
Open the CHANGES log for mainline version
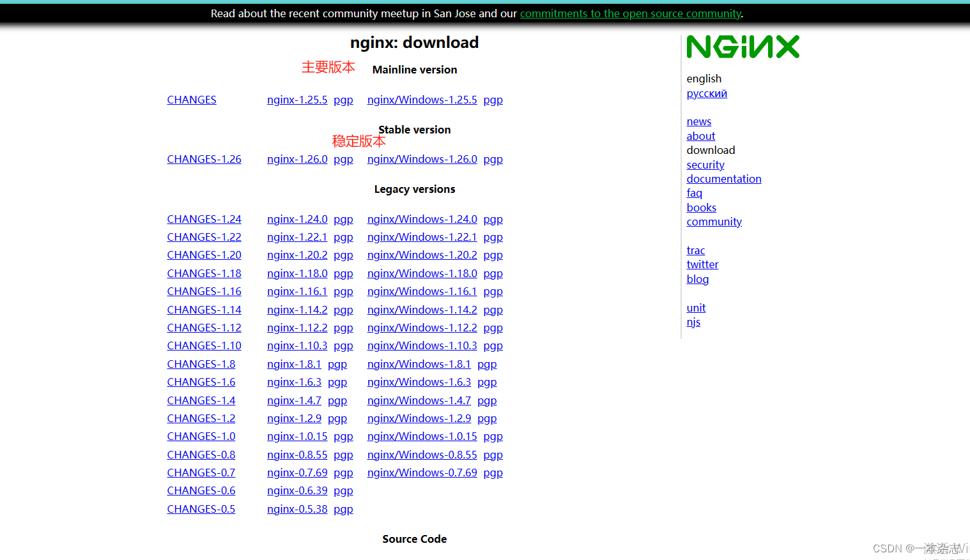[x=191, y=100]
